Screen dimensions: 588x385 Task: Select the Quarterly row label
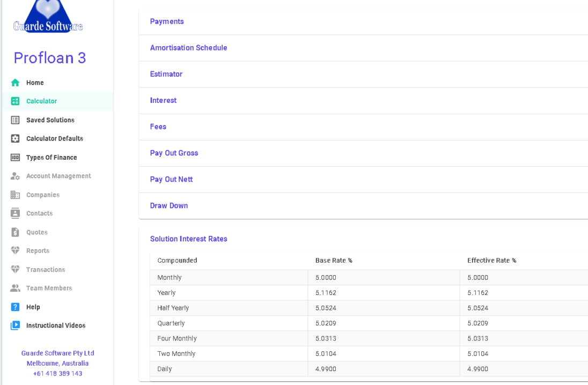coord(171,323)
